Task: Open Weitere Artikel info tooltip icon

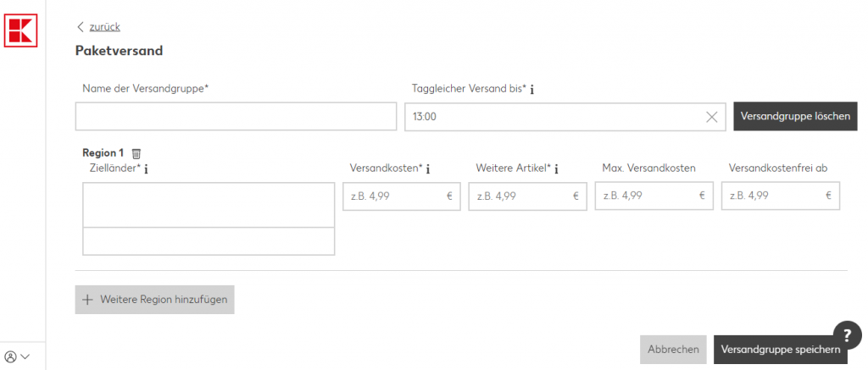Action: click(557, 169)
